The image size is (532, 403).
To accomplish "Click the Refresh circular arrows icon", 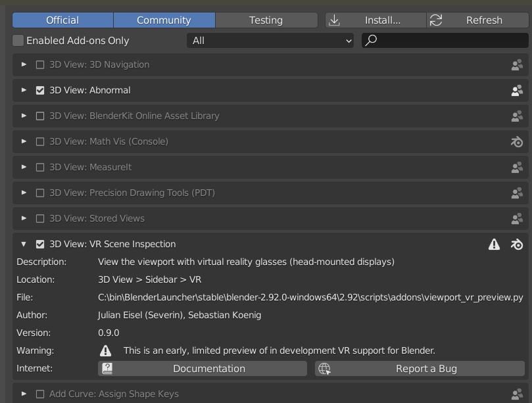I will (435, 20).
